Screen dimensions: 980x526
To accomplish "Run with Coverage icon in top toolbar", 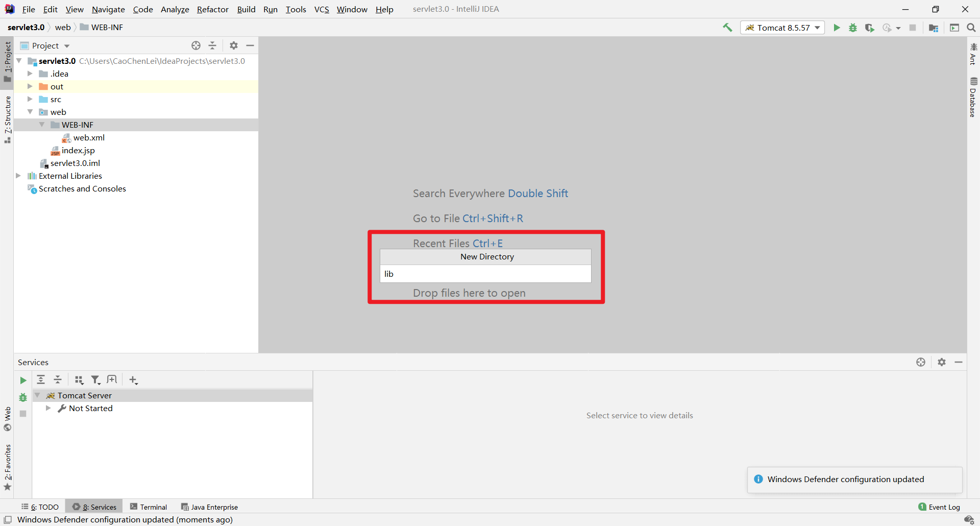I will (870, 28).
